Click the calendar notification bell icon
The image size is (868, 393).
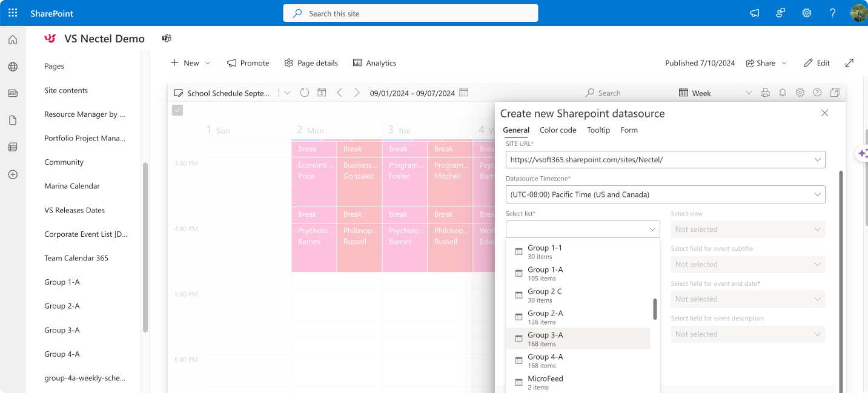[x=783, y=93]
